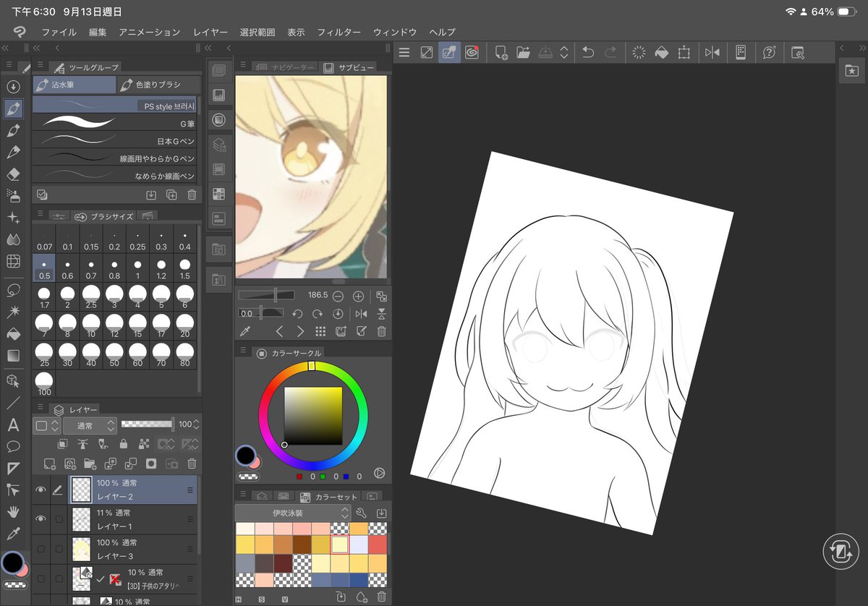868x606 pixels.
Task: Click the レイヤー 3 layer thumbnail
Action: tap(82, 550)
